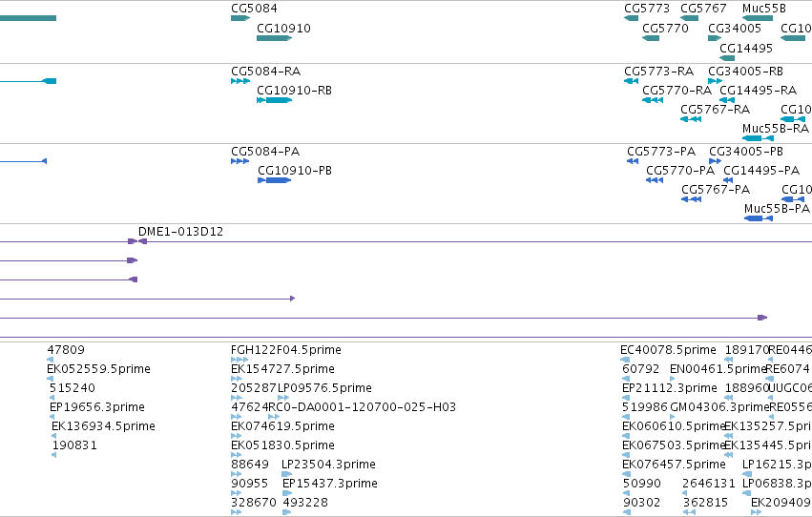The image size is (812, 517).
Task: Select the EK051830.5prime label
Action: (282, 445)
